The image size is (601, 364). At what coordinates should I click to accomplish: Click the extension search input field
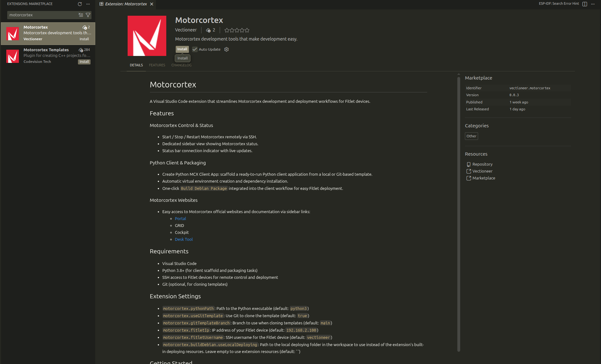point(42,15)
